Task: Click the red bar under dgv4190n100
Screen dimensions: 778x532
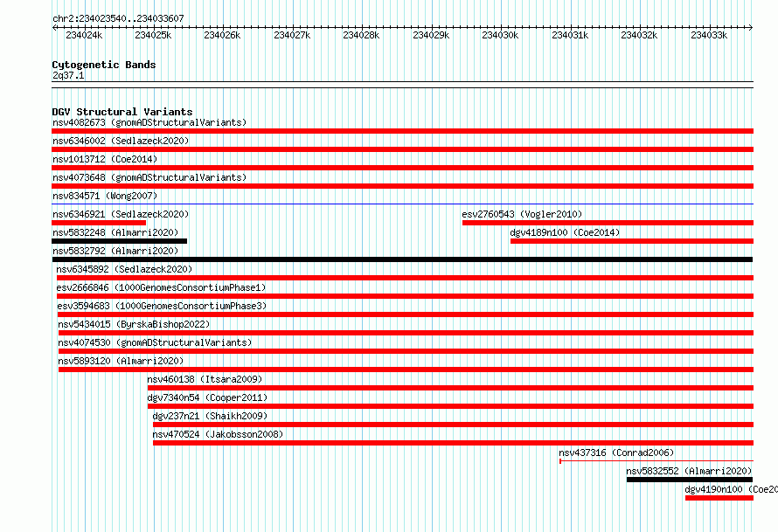Action: click(719, 498)
